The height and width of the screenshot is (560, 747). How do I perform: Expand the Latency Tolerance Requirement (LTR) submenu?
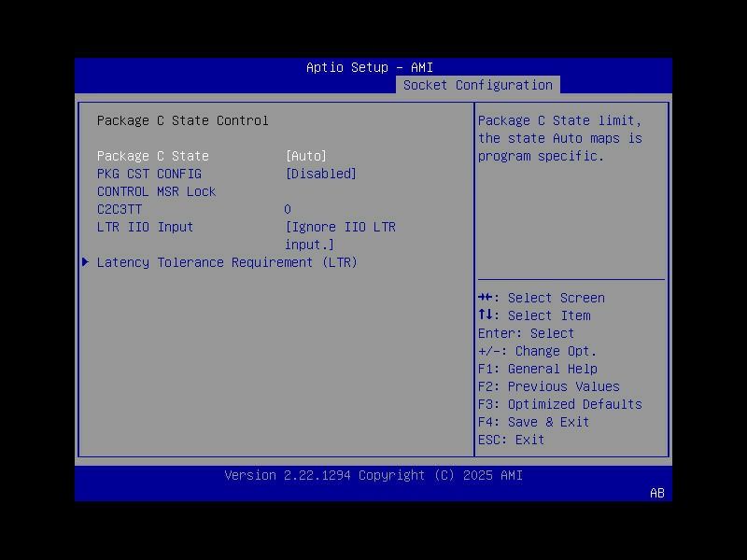click(228, 262)
